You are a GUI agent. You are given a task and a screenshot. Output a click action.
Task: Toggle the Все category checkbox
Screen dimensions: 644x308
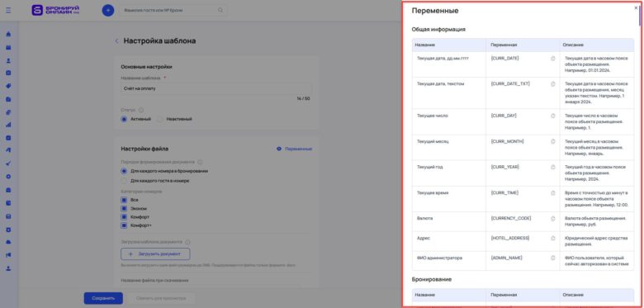point(124,200)
